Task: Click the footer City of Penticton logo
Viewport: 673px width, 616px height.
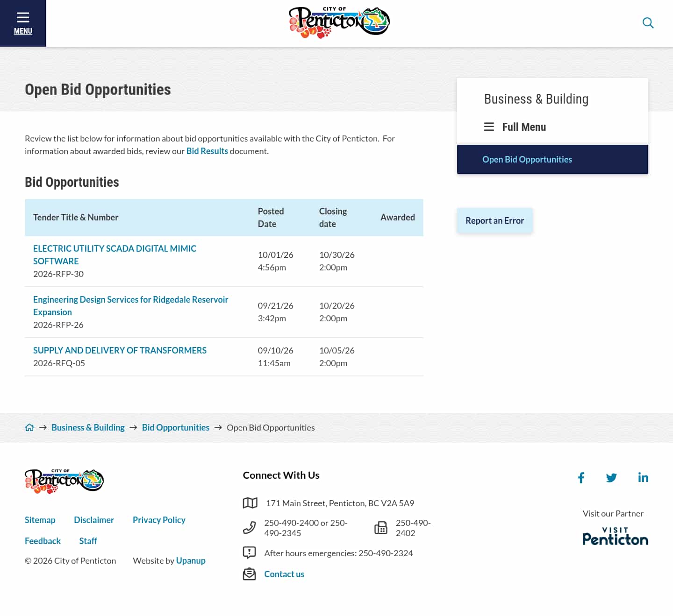Action: pos(64,481)
